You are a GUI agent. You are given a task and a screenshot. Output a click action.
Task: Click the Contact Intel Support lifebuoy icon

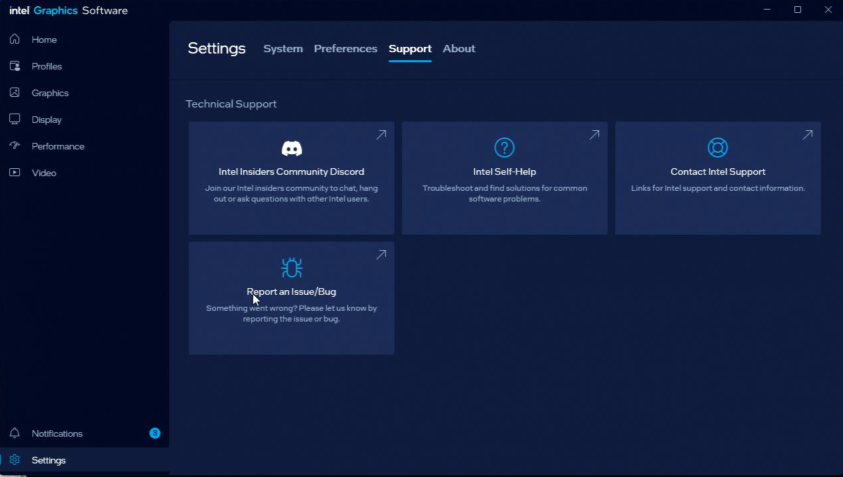[x=718, y=147]
